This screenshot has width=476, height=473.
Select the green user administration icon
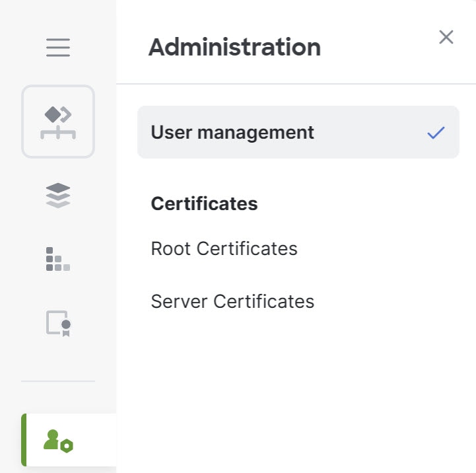pos(58,441)
